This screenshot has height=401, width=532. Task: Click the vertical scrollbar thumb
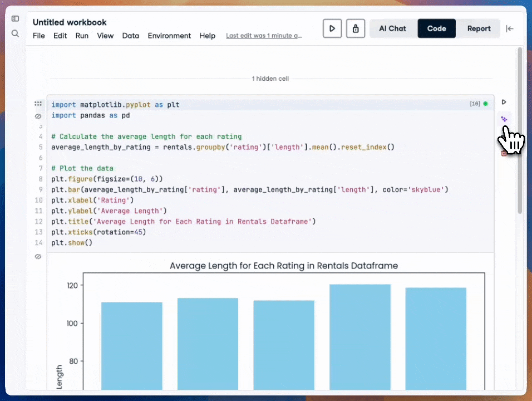tap(519, 130)
